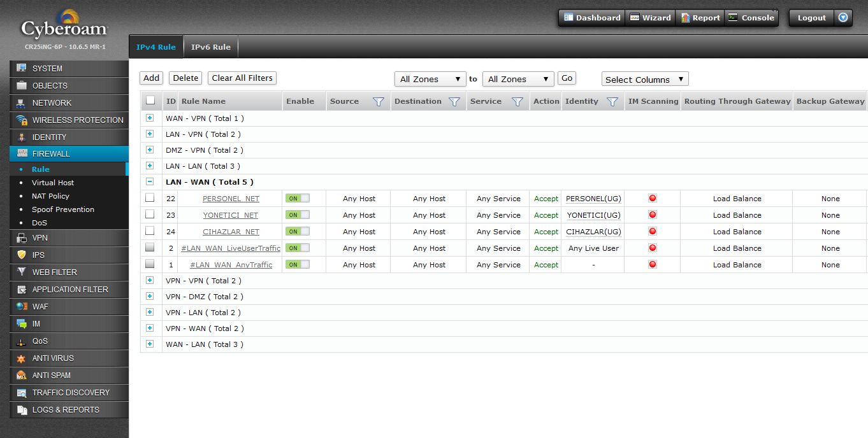Open the Spoof Prevention submenu item

pos(63,209)
